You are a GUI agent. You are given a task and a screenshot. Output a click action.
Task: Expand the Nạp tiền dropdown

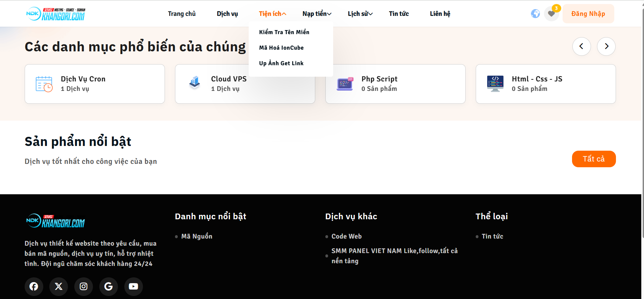coord(317,14)
